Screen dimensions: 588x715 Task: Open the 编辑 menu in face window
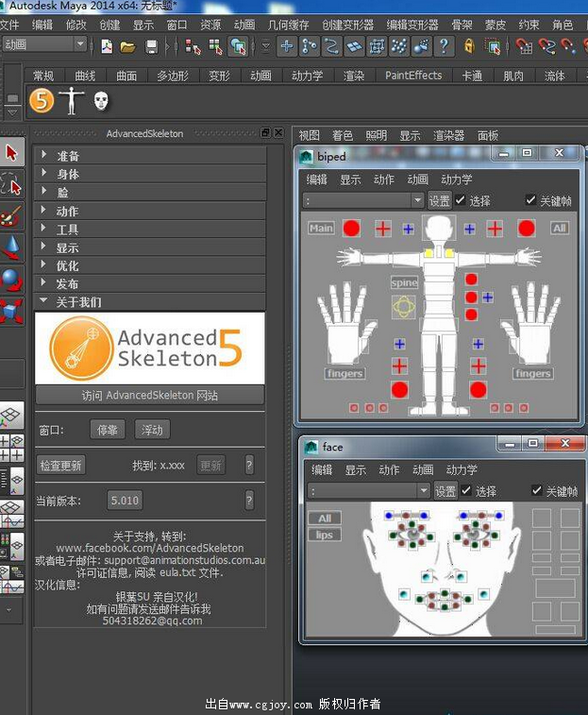(x=321, y=469)
